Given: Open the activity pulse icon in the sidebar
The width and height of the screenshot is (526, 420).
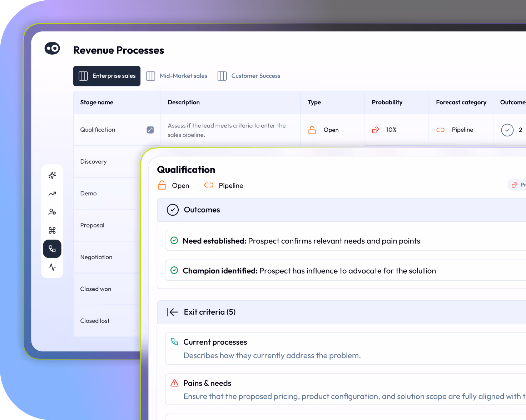Looking at the screenshot, I should [52, 267].
